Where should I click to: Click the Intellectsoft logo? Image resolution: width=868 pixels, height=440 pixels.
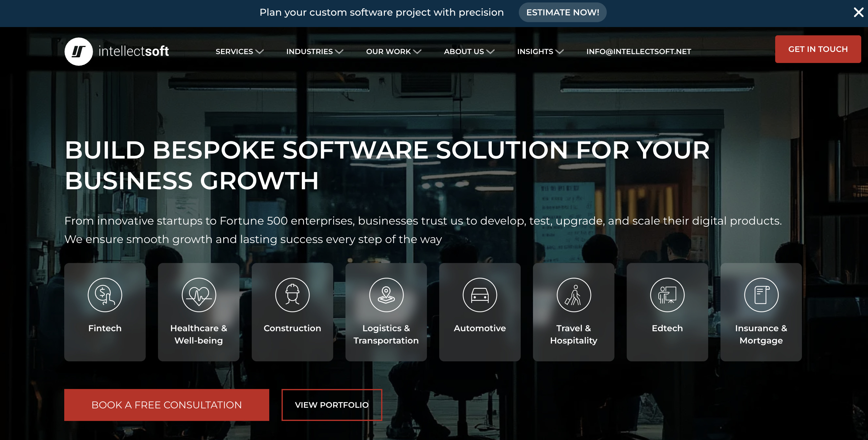click(x=116, y=51)
